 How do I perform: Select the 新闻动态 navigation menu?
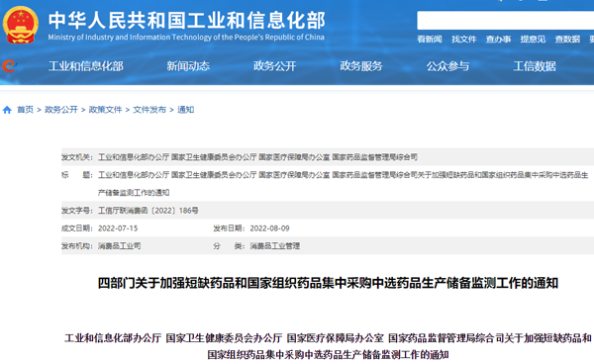click(188, 66)
